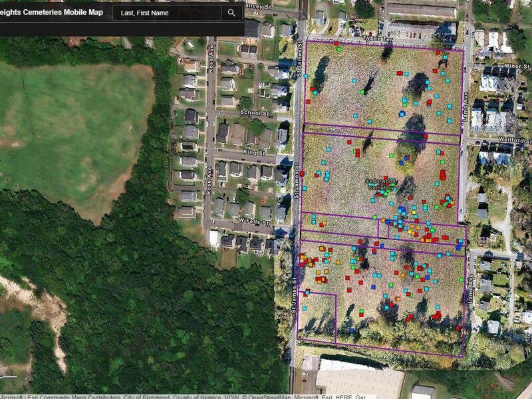
Task: Click the Last, First Name search field
Action: click(166, 12)
